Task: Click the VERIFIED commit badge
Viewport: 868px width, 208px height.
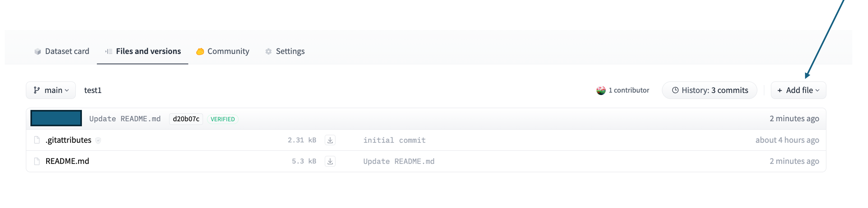Action: [223, 119]
